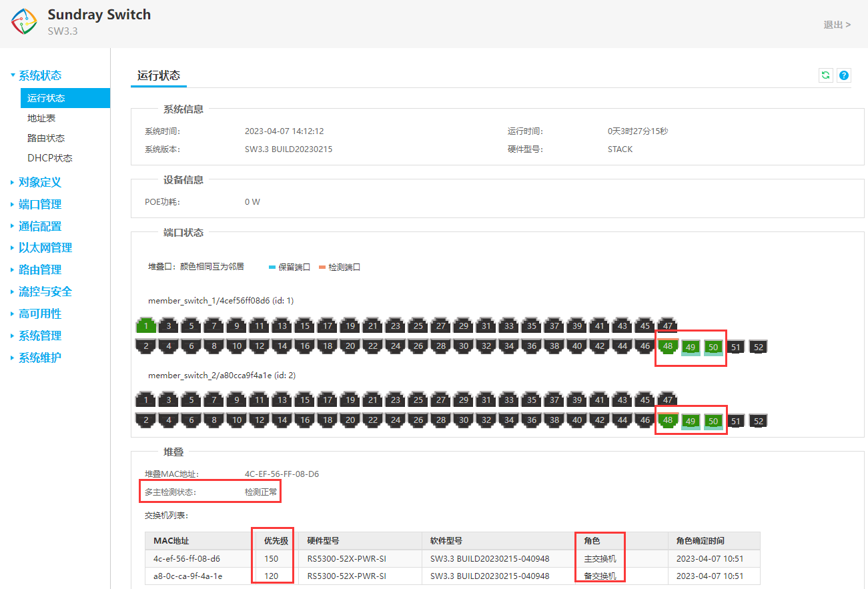Click the hardware model value STACK
This screenshot has width=868, height=589.
(620, 149)
